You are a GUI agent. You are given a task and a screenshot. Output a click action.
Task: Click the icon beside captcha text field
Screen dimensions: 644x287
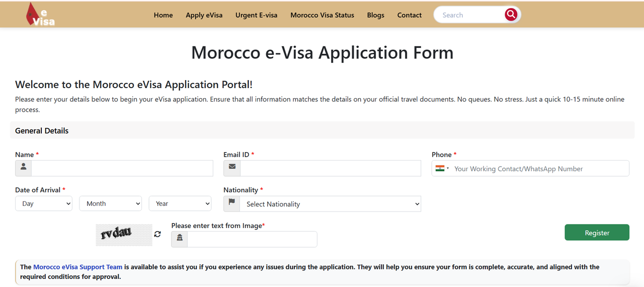(180, 239)
